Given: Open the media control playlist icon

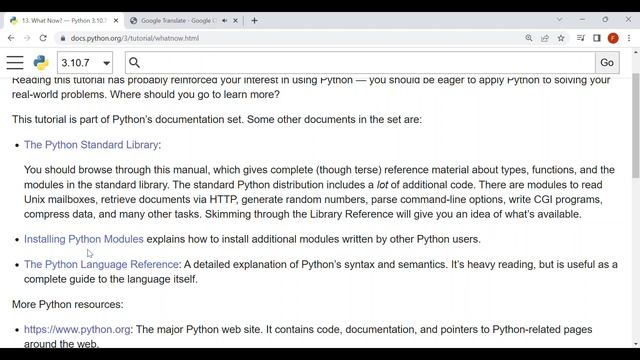Looking at the screenshot, I should click(580, 38).
